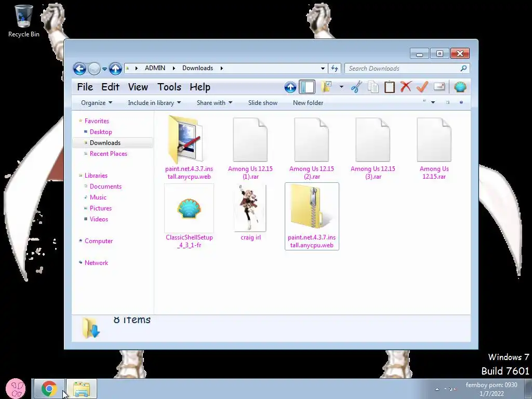Click the red X Delete icon

[406, 87]
